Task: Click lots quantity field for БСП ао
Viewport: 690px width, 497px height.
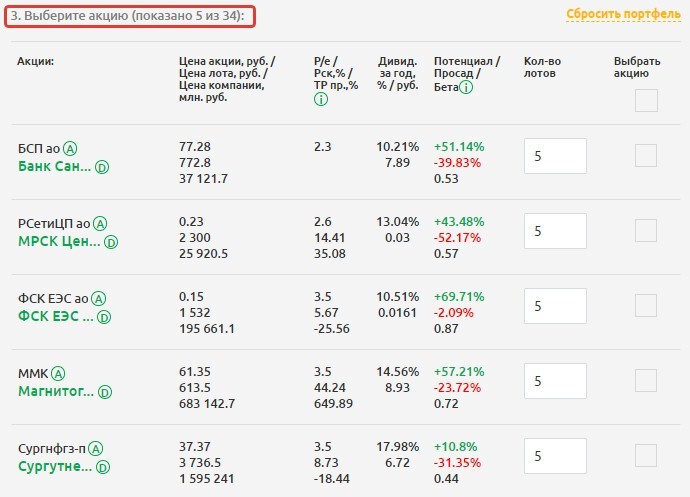Action: pyautogui.click(x=555, y=156)
